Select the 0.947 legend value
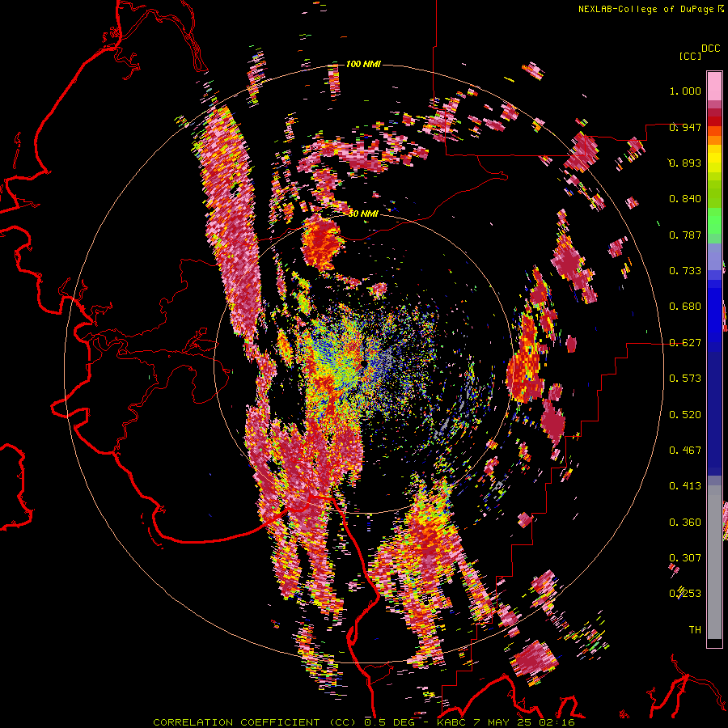 [685, 127]
